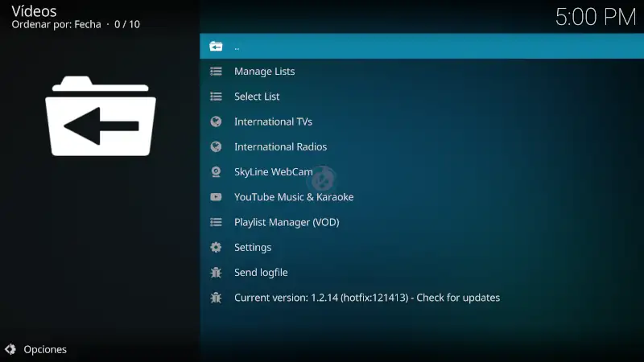Open International TVs
The width and height of the screenshot is (644, 362).
tap(422, 121)
